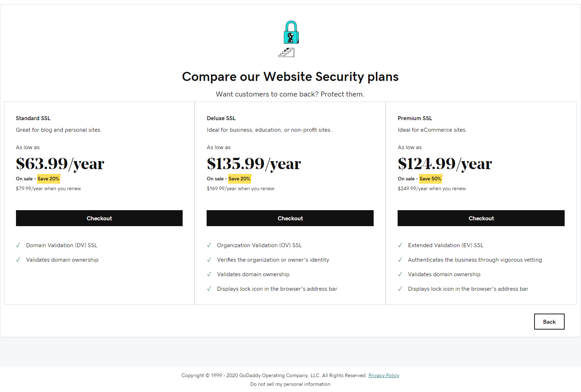The image size is (581, 392).
Task: Click checkmark next to Authenticates the business
Action: point(400,260)
